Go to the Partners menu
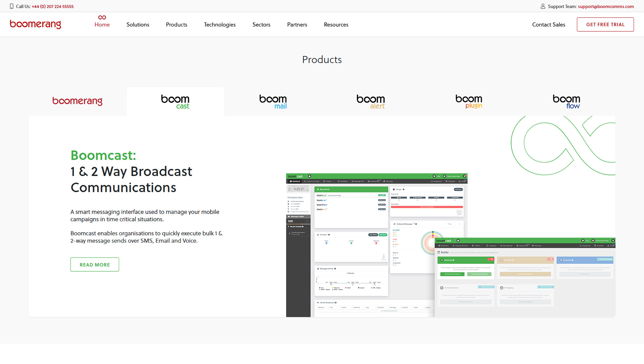The image size is (644, 364). coord(297,25)
